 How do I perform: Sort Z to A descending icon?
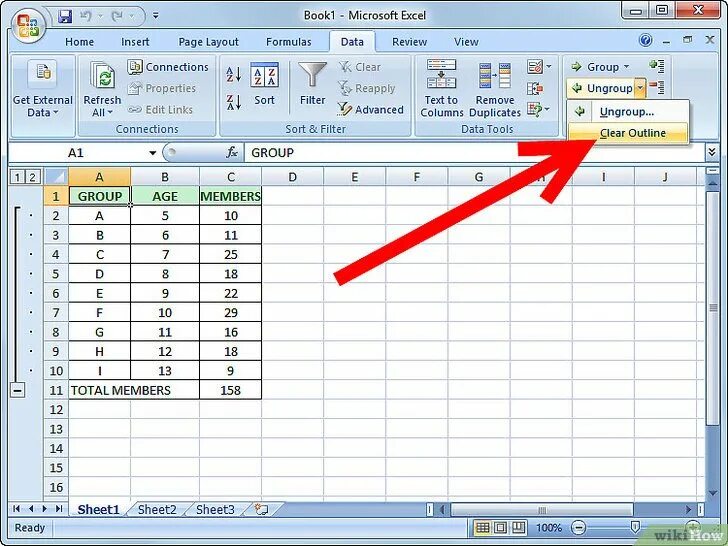[x=234, y=102]
